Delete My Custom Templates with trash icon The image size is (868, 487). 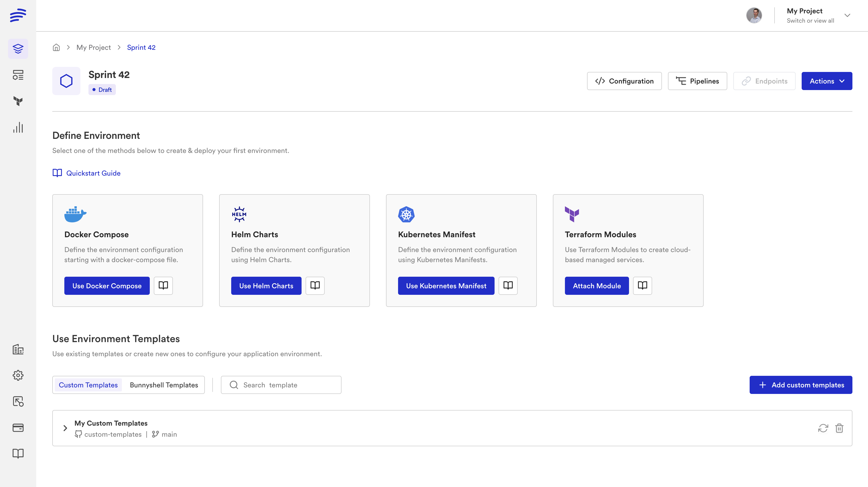point(839,428)
